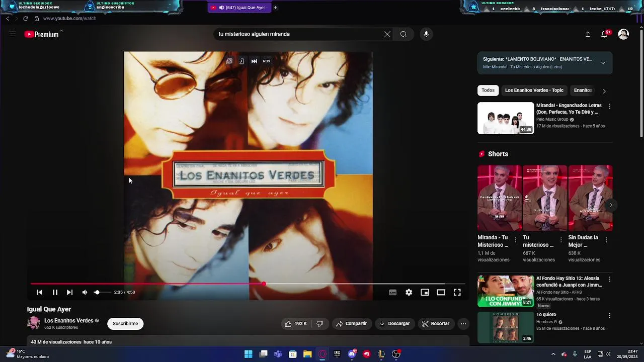Toggle the RGX overlay button
This screenshot has width=644, height=362.
(x=267, y=61)
